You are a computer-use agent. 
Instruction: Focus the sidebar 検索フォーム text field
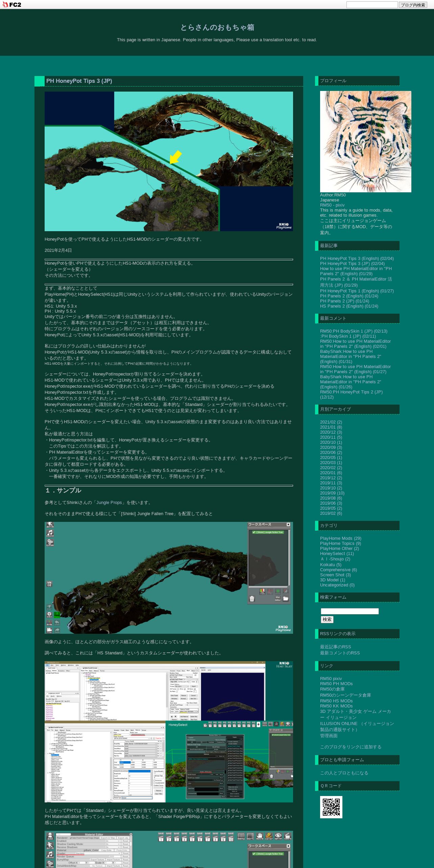coord(349,611)
